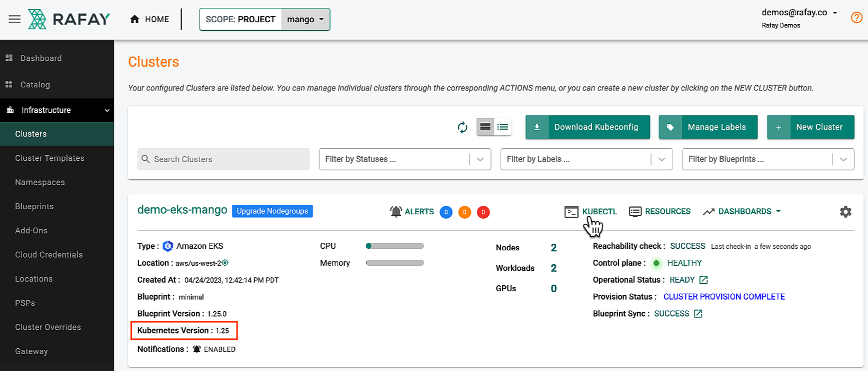
Task: Switch to list view layout
Action: point(503,127)
